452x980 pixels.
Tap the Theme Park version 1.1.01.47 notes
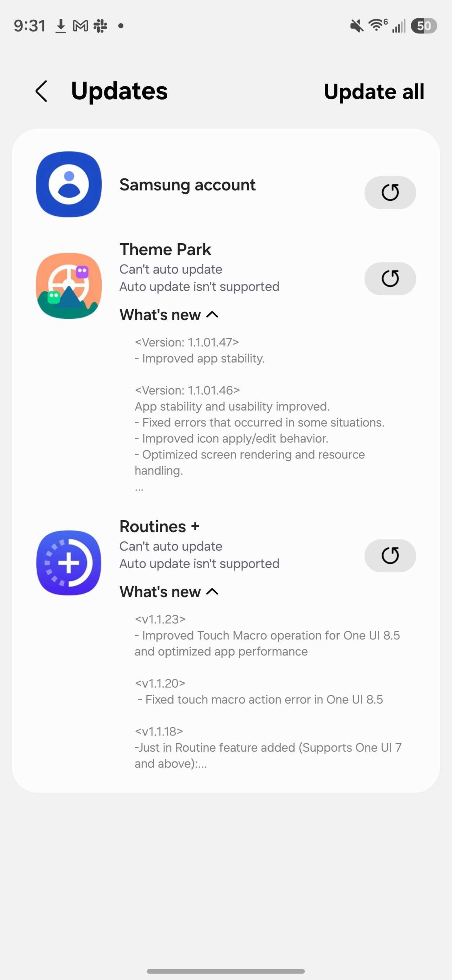(200, 350)
